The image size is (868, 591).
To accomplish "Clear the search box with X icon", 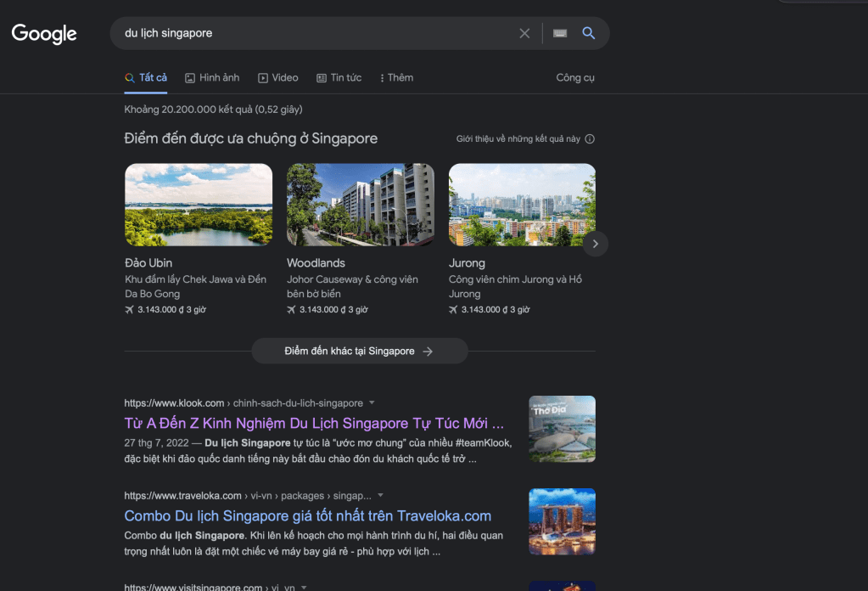I will tap(524, 33).
